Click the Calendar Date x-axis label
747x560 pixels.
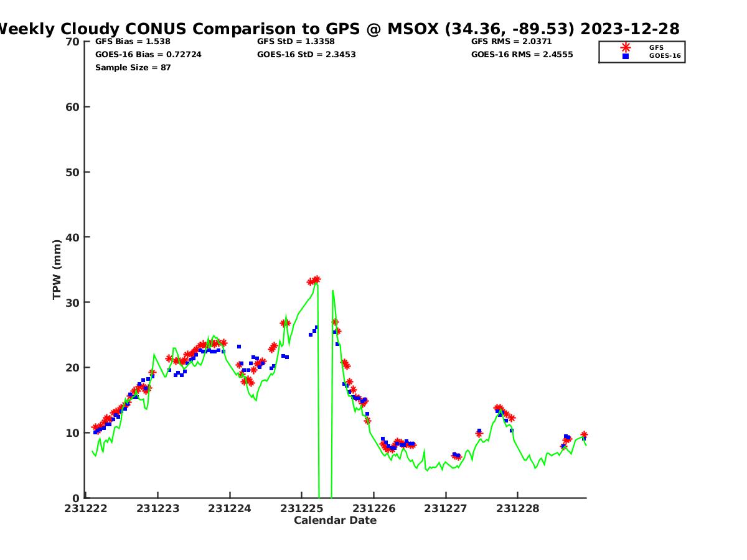click(335, 520)
